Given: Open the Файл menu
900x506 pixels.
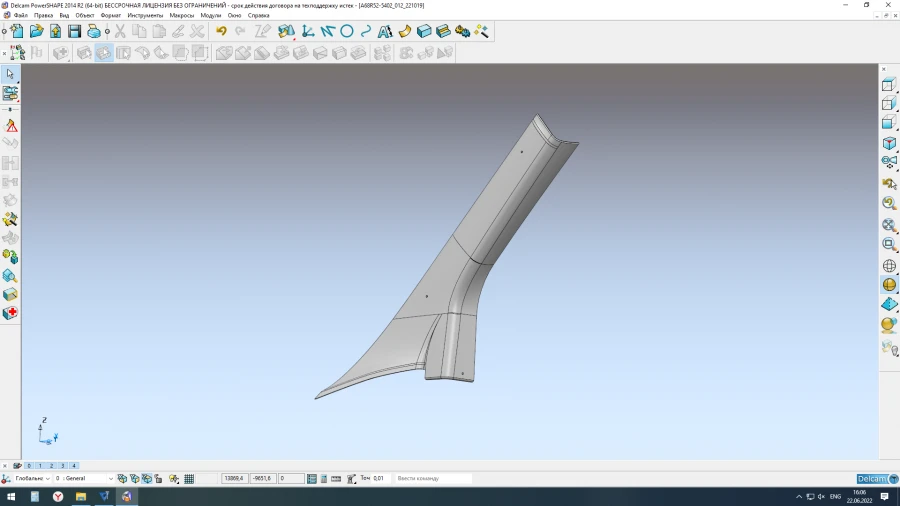Looking at the screenshot, I should click(x=20, y=16).
